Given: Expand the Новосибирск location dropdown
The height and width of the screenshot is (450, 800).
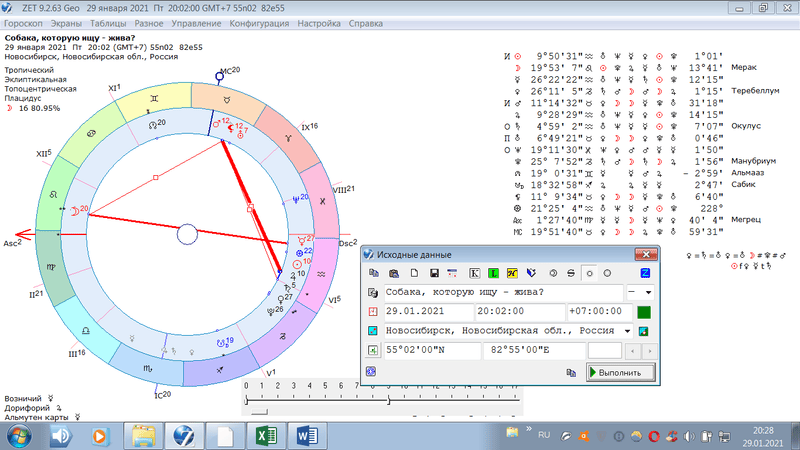Looking at the screenshot, I should click(x=628, y=331).
